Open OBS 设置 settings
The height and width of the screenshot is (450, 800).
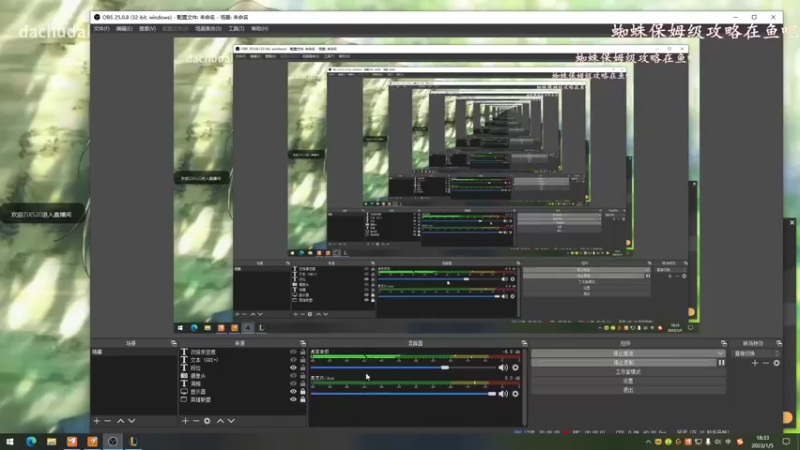628,381
